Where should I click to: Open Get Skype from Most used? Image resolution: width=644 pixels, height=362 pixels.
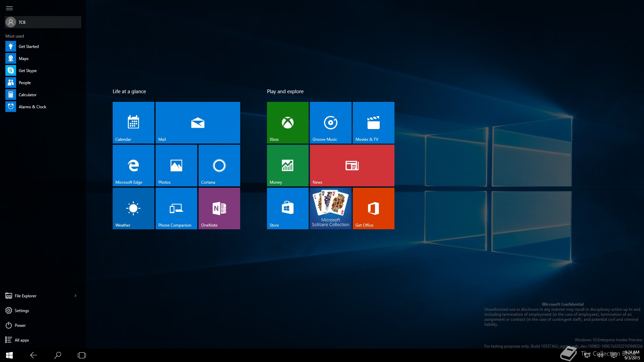pyautogui.click(x=43, y=70)
